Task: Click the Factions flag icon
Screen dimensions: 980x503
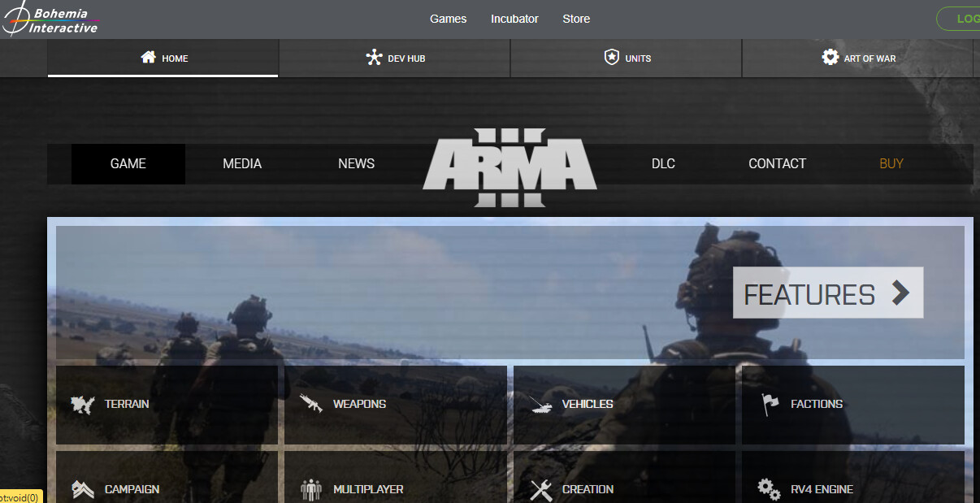Action: point(770,404)
